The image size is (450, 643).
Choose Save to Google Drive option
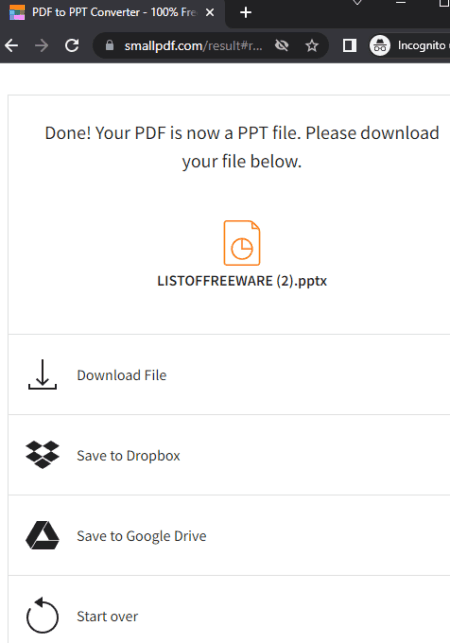[x=229, y=535]
